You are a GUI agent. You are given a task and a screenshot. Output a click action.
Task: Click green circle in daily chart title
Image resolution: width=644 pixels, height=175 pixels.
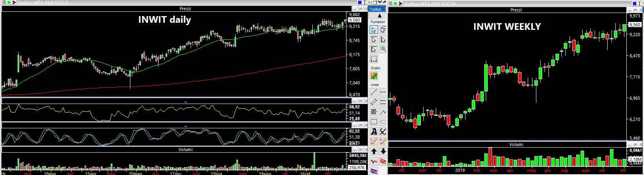[x=9, y=3]
